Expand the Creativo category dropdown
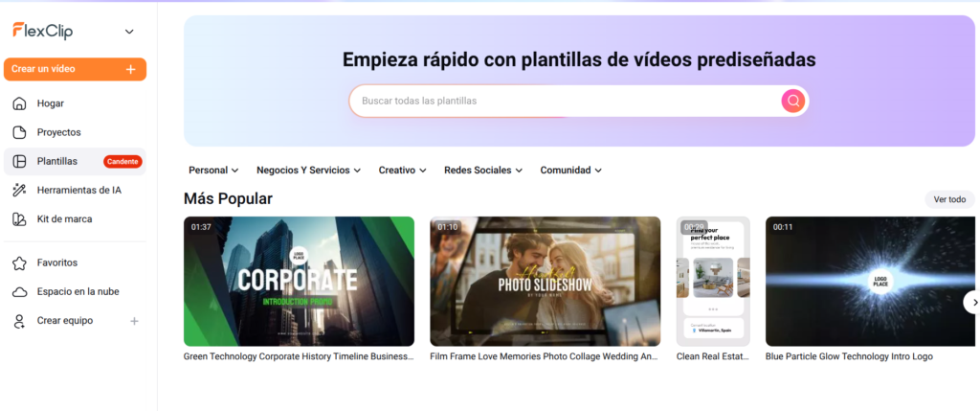This screenshot has width=980, height=411. click(403, 171)
